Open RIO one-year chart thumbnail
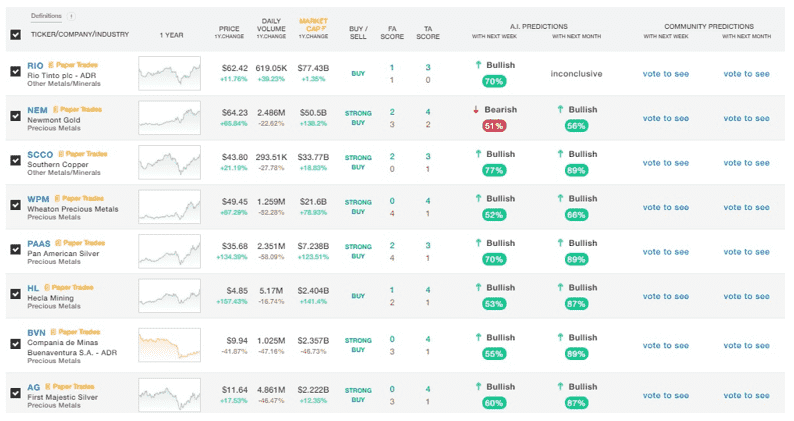The image size is (794, 421). point(169,73)
